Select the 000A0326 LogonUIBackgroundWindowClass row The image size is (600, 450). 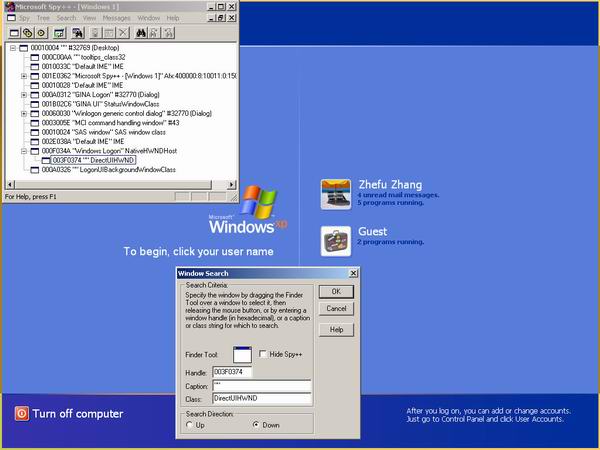109,170
